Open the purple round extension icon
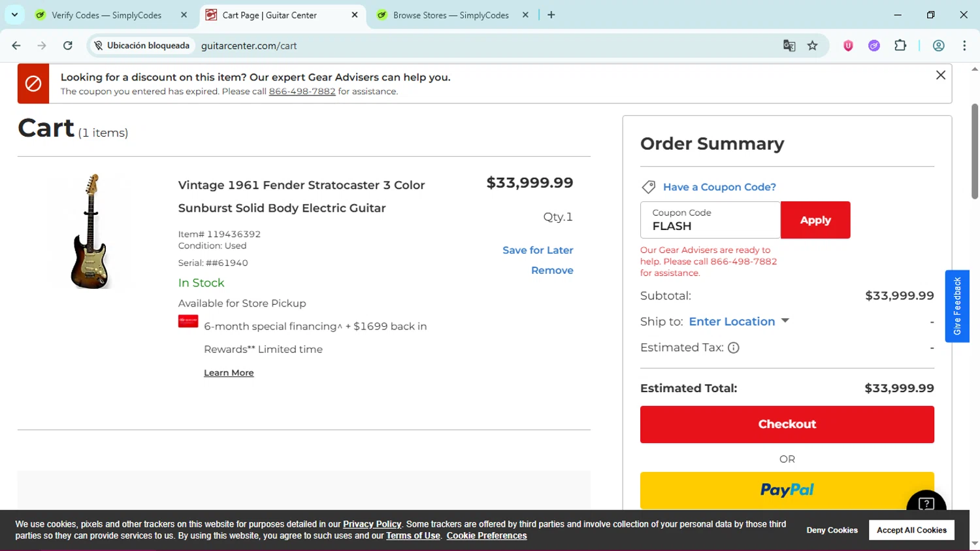The image size is (980, 551). [874, 46]
